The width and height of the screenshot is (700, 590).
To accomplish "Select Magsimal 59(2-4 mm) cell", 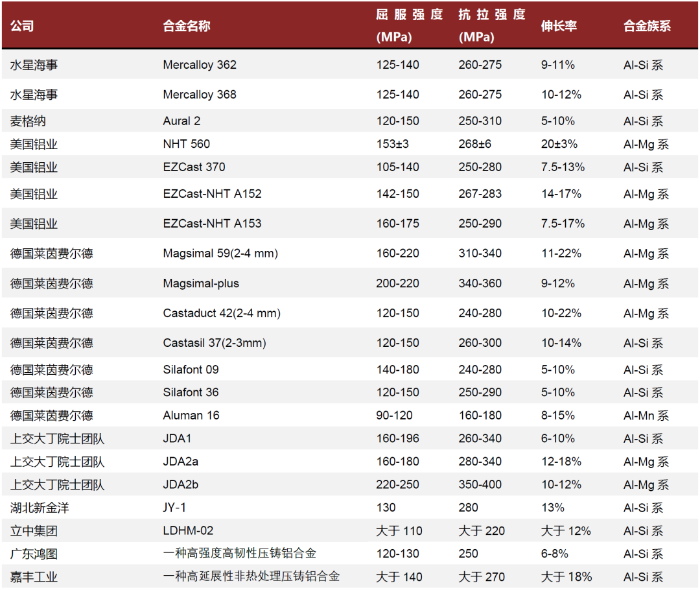I will pos(220,254).
